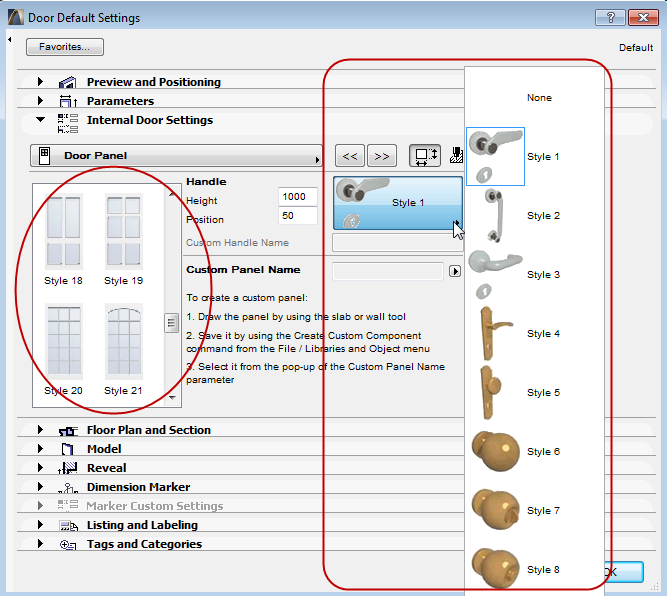Choose lever handle Style 1

(534, 157)
